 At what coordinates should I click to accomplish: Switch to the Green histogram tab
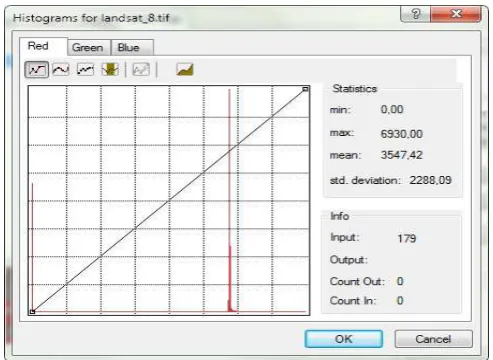(88, 47)
